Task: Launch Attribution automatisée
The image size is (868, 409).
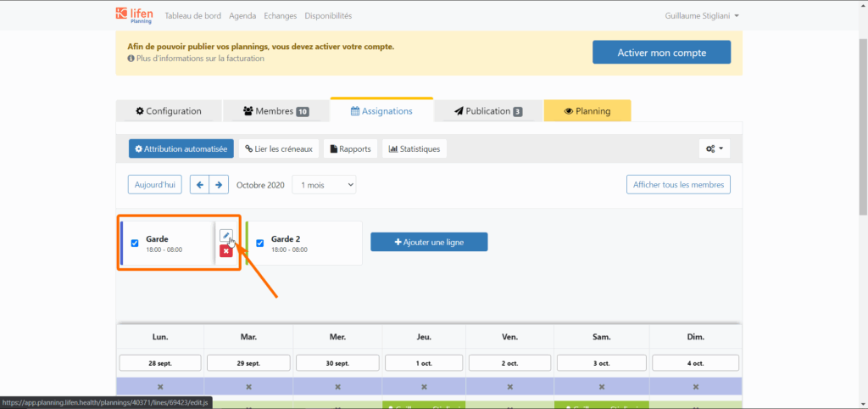Action: [x=181, y=148]
